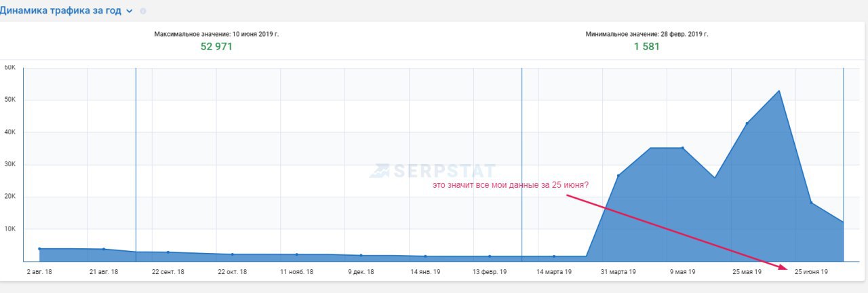Click x-axis label 11 нояб. 18
Viewport: 868px width, 293px height.
coord(296,271)
